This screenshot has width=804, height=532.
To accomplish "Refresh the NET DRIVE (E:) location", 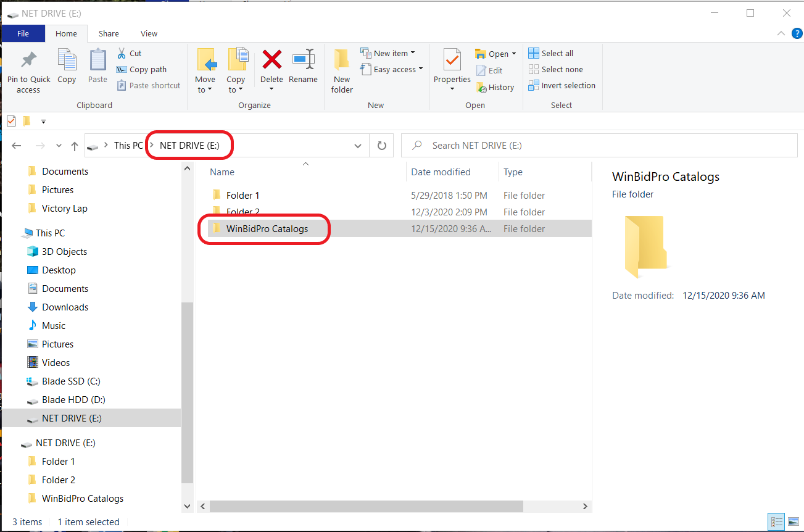I will (x=382, y=146).
